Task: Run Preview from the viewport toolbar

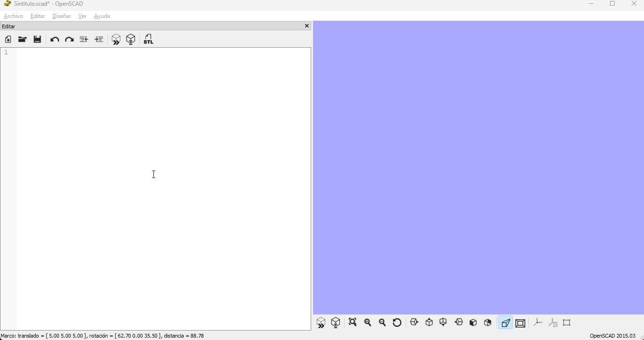Action: 321,323
